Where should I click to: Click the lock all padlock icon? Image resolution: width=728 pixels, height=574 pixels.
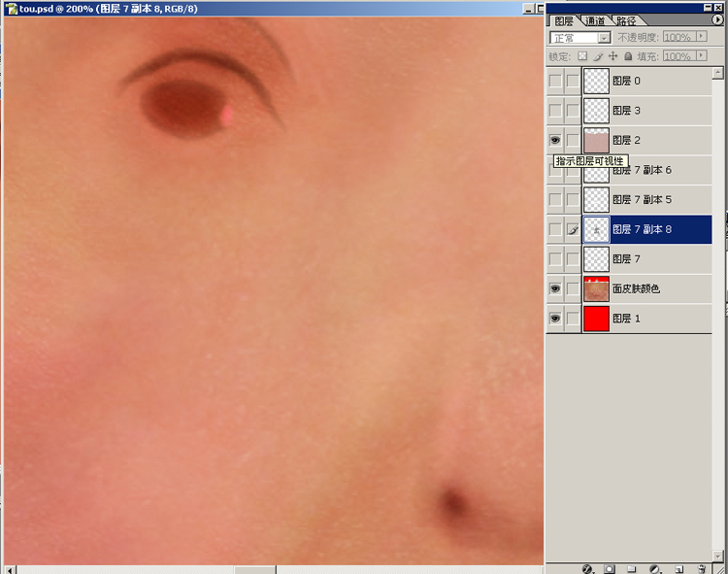tap(629, 57)
